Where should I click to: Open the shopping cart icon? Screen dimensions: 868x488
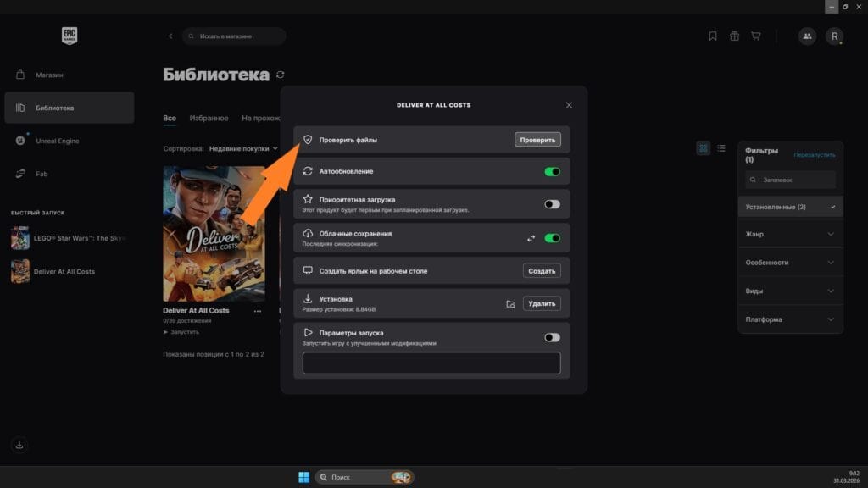click(x=755, y=36)
